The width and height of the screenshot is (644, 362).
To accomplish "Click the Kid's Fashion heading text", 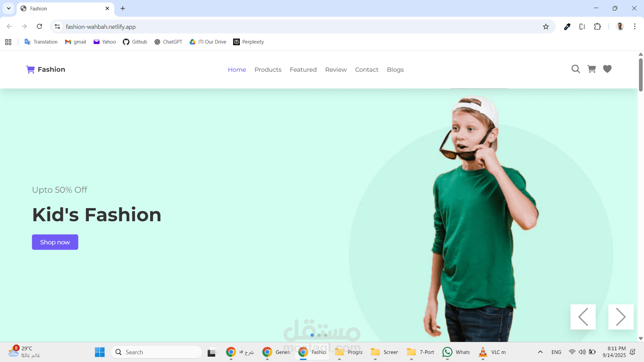I will pyautogui.click(x=97, y=215).
